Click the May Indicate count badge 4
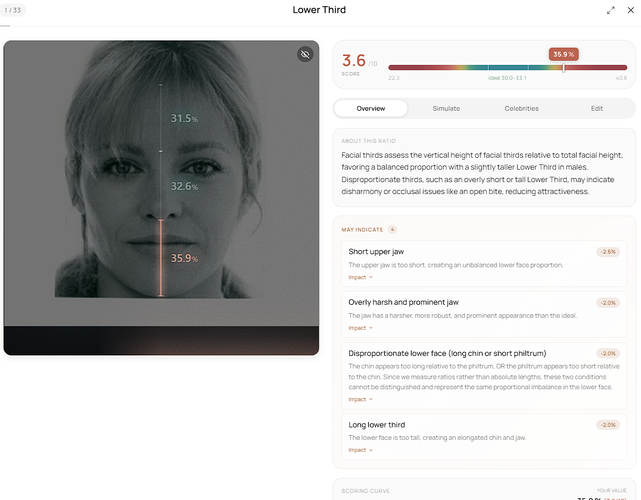The width and height of the screenshot is (641, 500). 392,229
